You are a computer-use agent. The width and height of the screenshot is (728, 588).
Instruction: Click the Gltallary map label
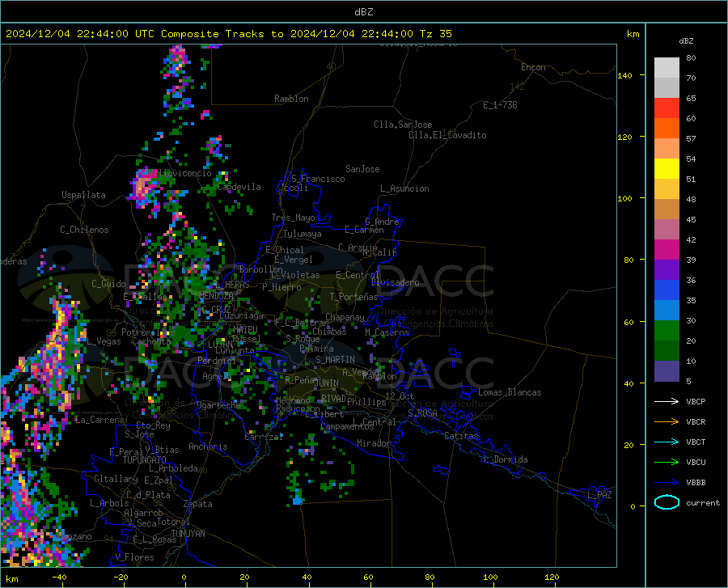tap(116, 479)
